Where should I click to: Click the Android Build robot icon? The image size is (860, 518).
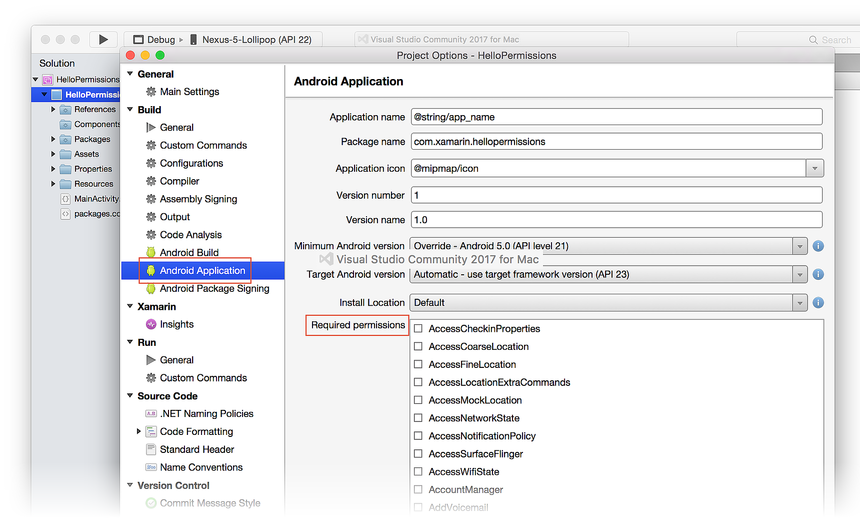point(151,253)
